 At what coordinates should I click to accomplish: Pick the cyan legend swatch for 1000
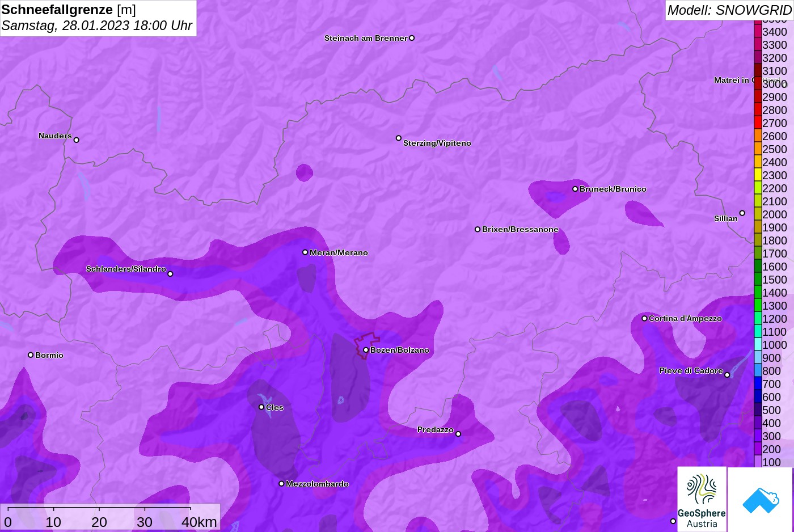click(758, 344)
